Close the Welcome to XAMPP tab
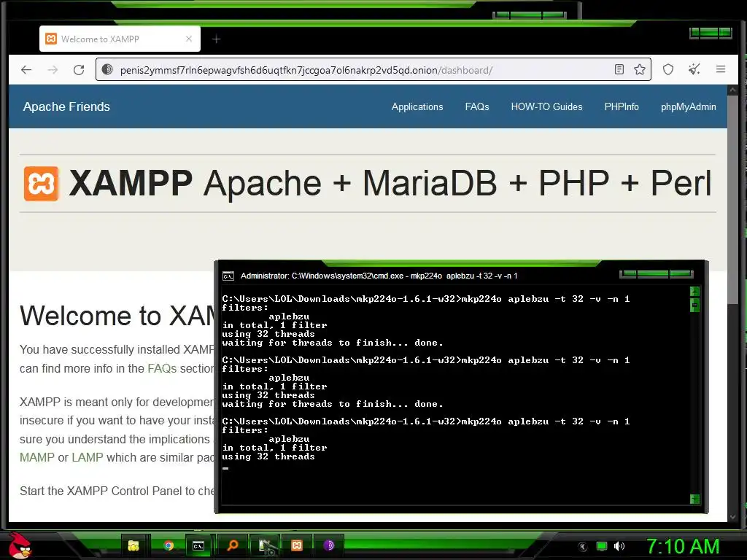Image resolution: width=747 pixels, height=560 pixels. click(x=189, y=39)
